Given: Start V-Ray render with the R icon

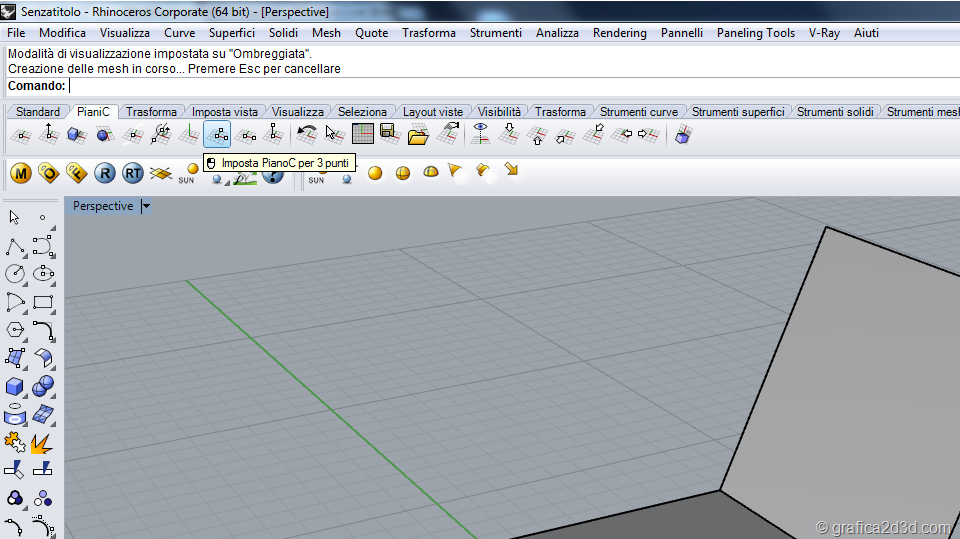Looking at the screenshot, I should [105, 174].
